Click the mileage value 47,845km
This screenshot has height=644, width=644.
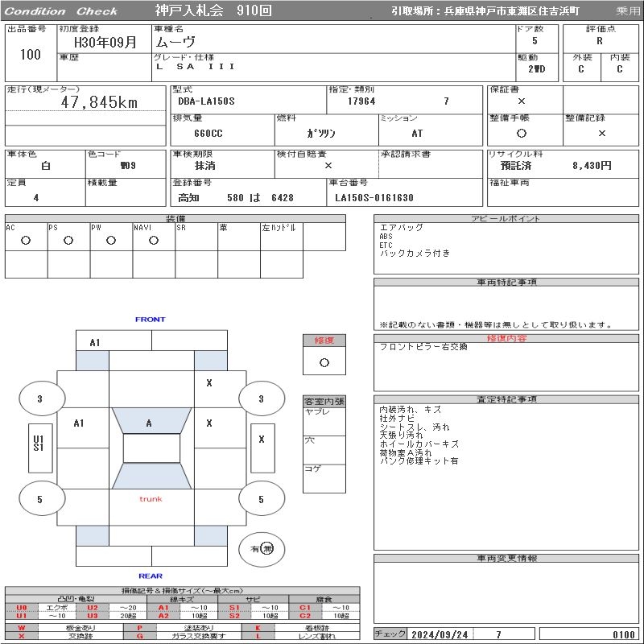[x=100, y=103]
